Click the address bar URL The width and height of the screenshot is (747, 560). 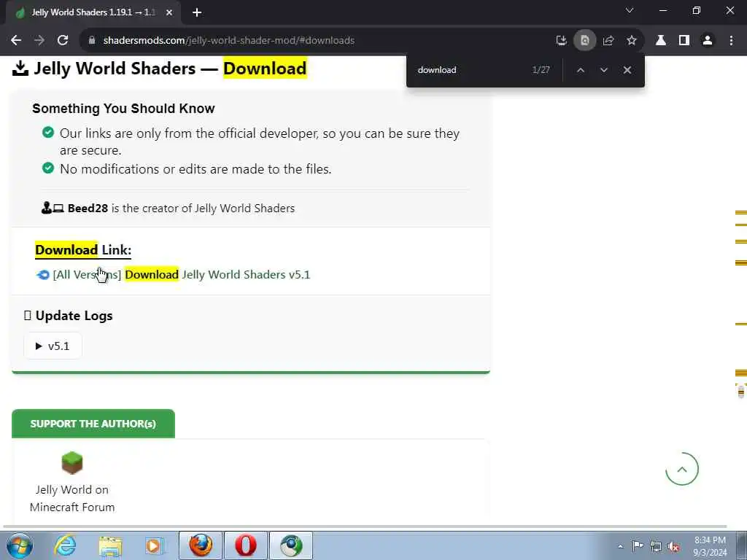click(228, 41)
